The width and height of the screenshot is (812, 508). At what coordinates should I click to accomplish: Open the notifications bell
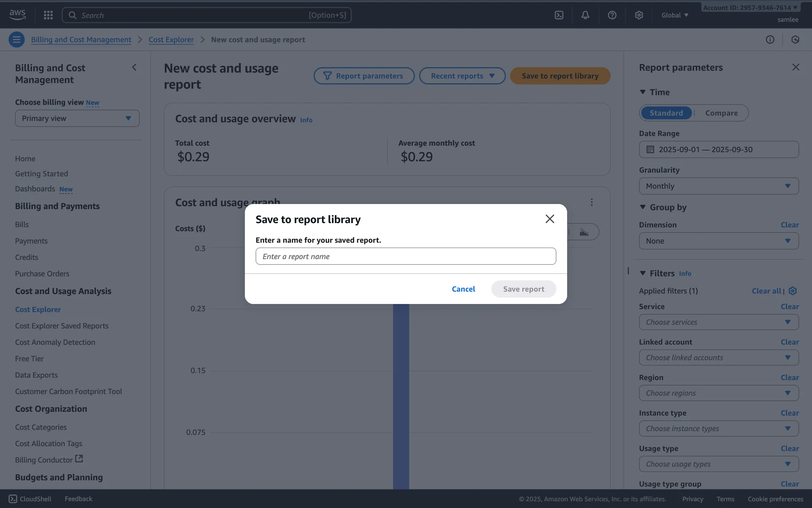(585, 15)
